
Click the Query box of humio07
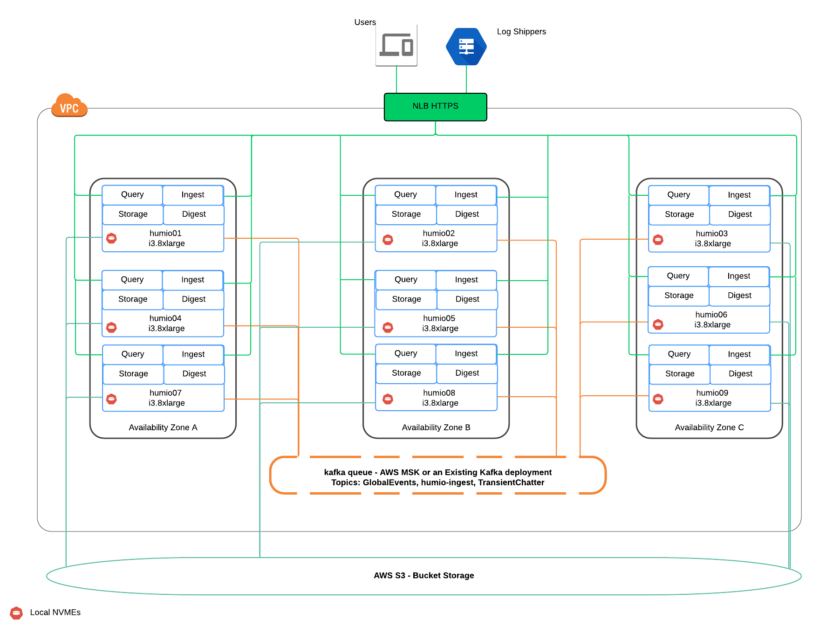pos(133,354)
